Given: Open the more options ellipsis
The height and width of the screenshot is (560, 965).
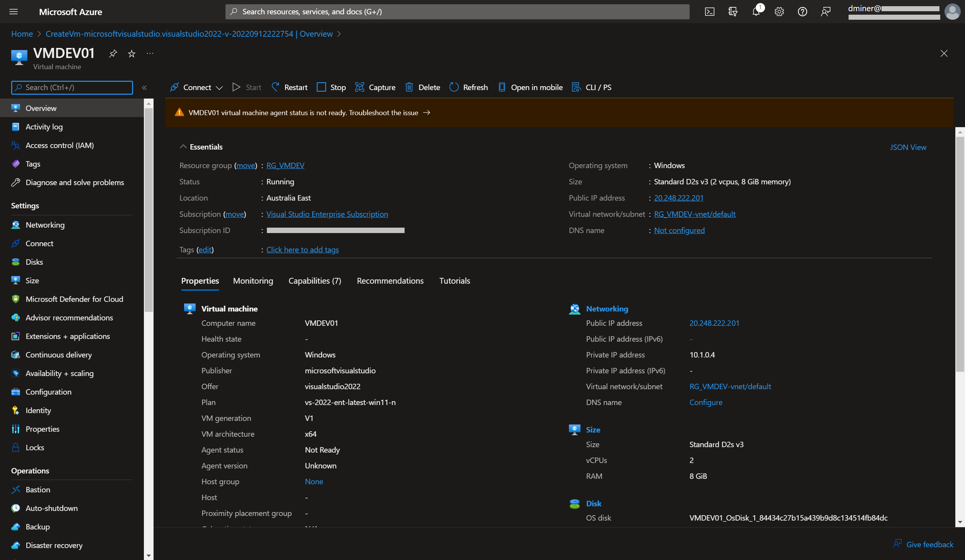Looking at the screenshot, I should click(150, 53).
